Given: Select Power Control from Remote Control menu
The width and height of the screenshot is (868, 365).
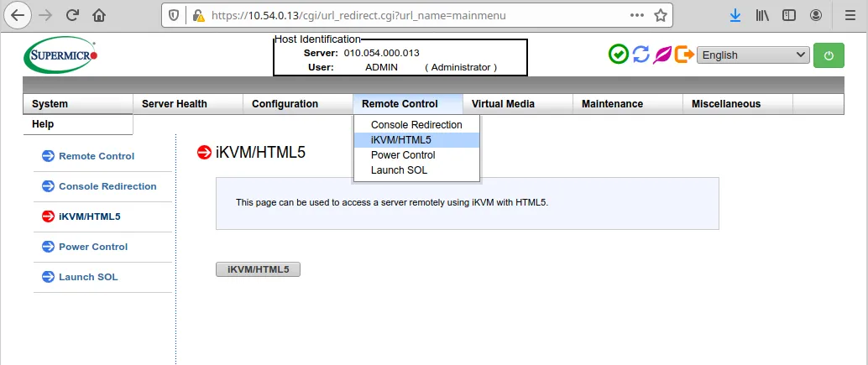Looking at the screenshot, I should coord(403,155).
